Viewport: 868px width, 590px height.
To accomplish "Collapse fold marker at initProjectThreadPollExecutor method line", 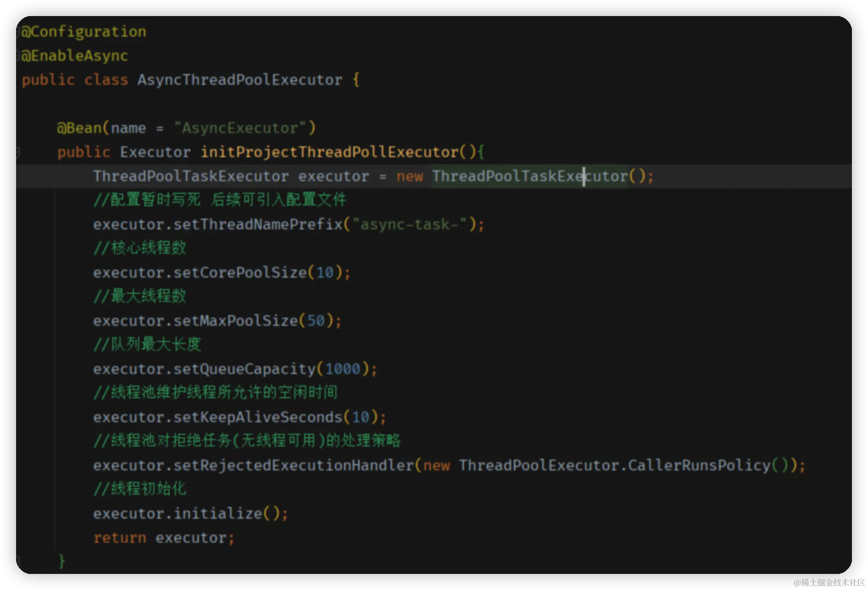I will click(x=18, y=152).
